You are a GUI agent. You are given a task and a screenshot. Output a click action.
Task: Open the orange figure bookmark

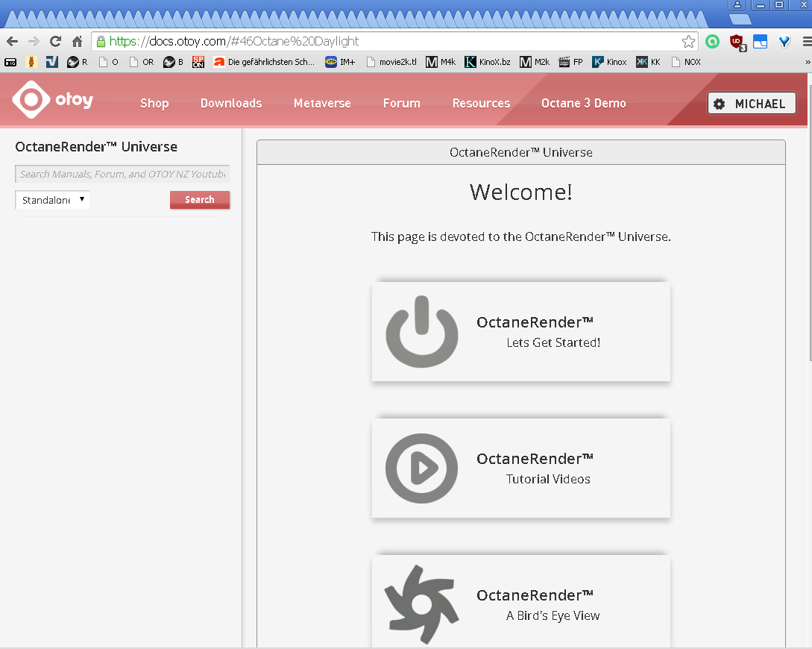(31, 62)
